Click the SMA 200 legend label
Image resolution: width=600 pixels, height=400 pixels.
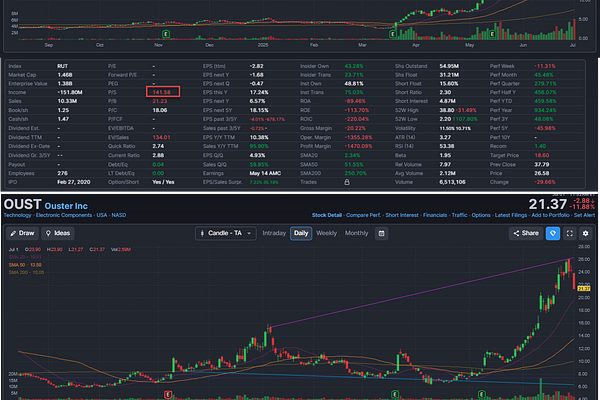[x=26, y=273]
